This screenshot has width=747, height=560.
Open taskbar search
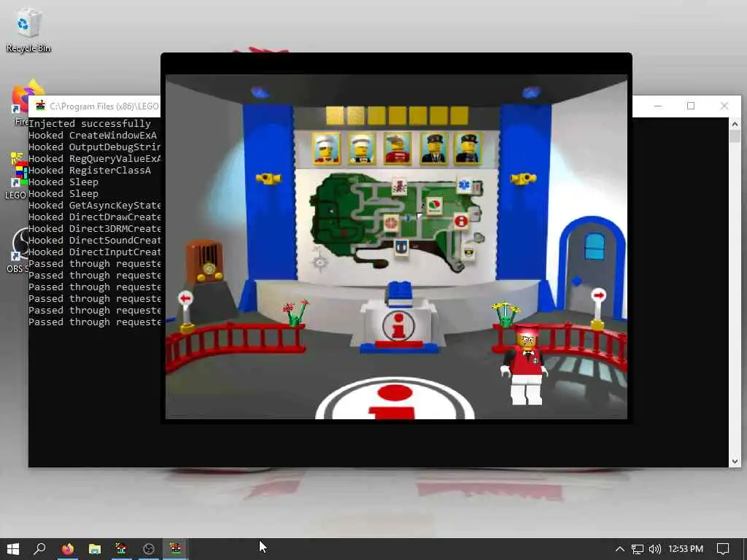40,549
